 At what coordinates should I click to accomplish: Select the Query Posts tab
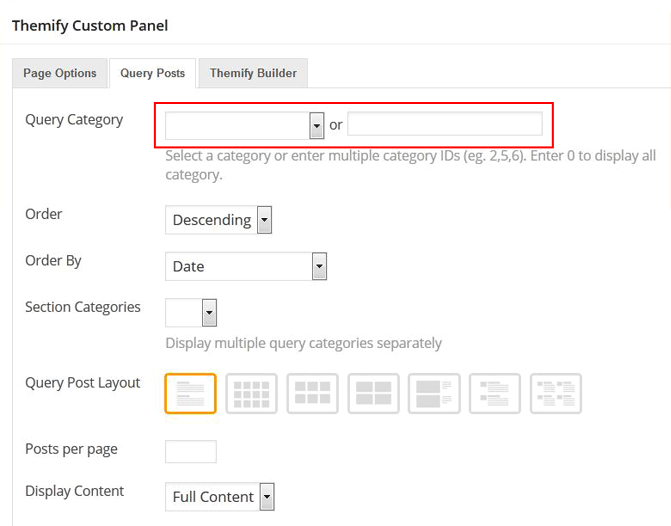click(x=152, y=73)
